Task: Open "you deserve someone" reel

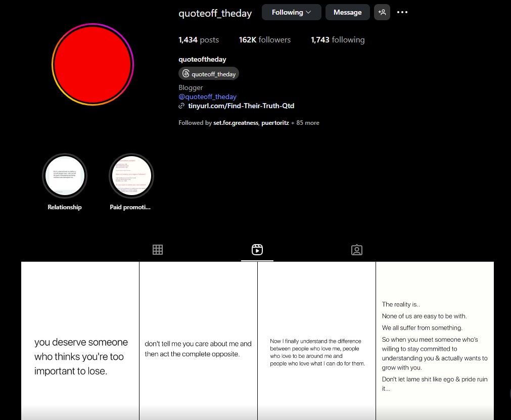Action: point(80,341)
